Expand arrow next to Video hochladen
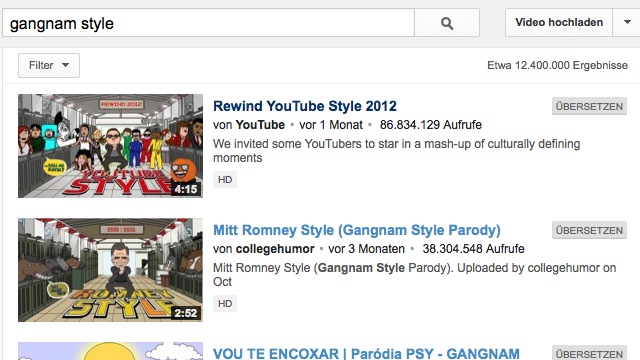The height and width of the screenshot is (360, 640). point(627,22)
